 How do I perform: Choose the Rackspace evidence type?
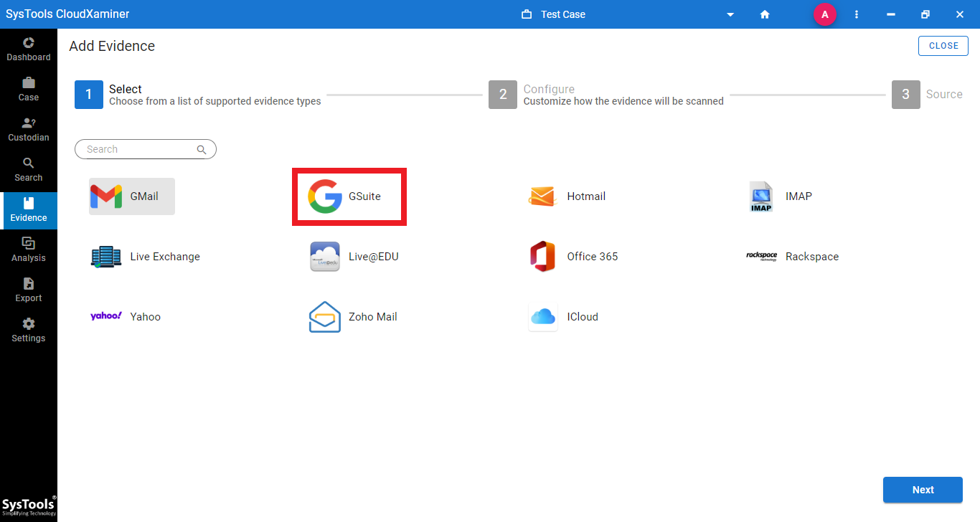point(792,257)
